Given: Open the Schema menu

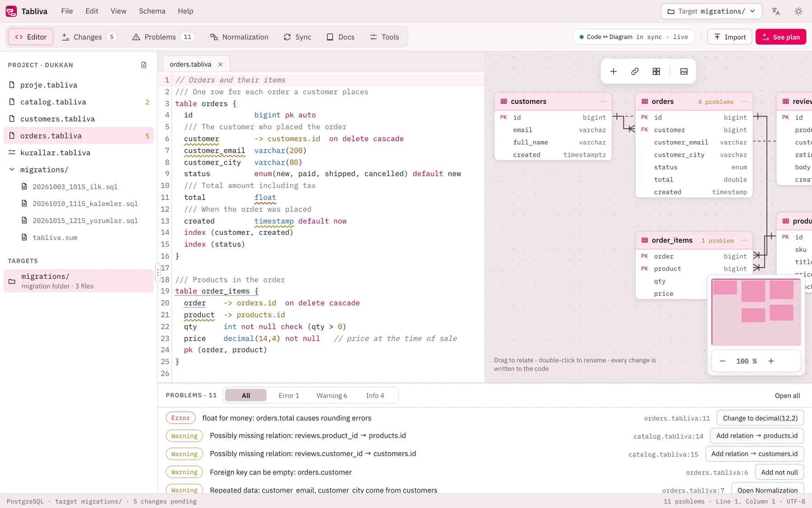Looking at the screenshot, I should pyautogui.click(x=152, y=11).
